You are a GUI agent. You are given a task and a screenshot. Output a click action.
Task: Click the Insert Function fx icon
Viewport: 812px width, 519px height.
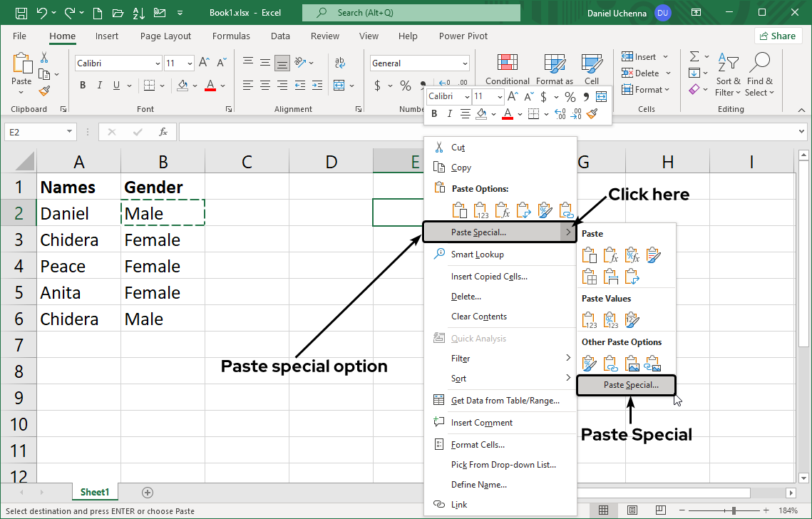click(163, 132)
